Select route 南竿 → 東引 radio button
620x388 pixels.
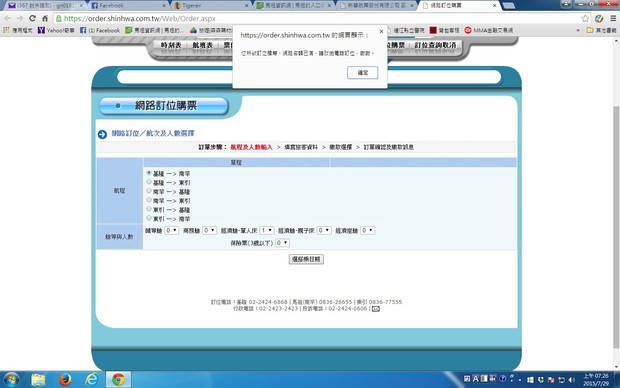(149, 200)
